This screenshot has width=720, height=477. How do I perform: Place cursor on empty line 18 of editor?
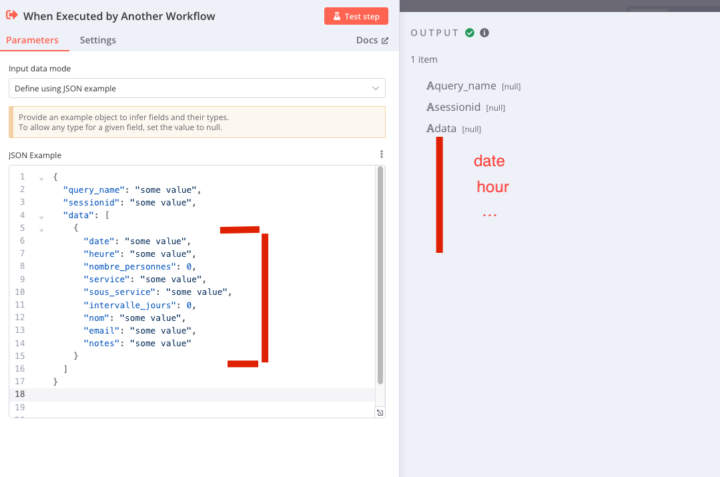tap(192, 394)
